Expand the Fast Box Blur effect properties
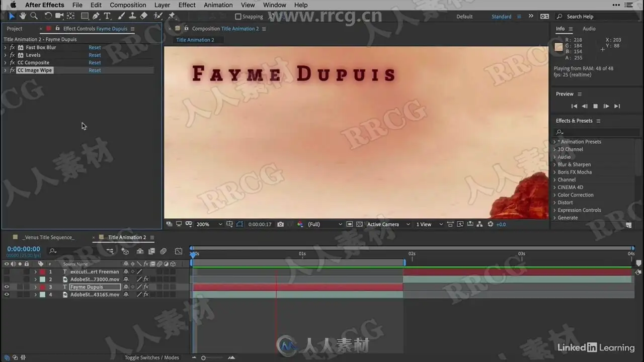 (5, 47)
